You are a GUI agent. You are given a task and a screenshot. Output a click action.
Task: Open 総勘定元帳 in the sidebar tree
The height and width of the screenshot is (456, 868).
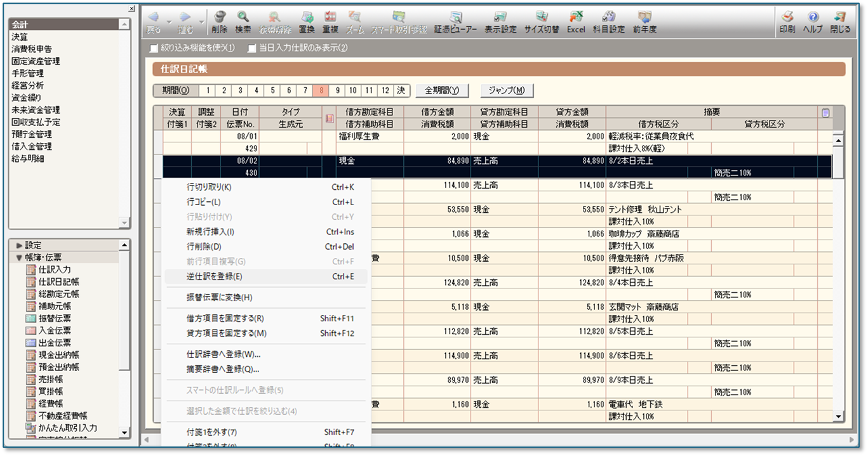point(58,294)
